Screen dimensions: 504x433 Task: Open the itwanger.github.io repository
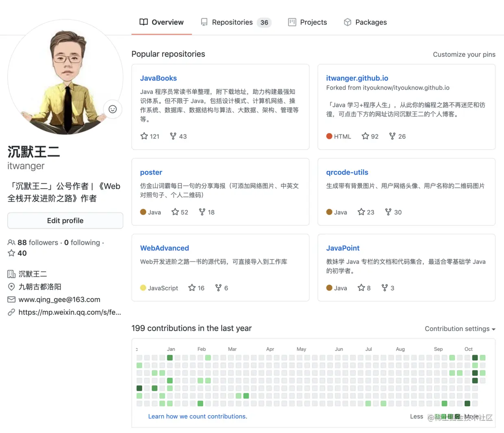click(x=357, y=78)
